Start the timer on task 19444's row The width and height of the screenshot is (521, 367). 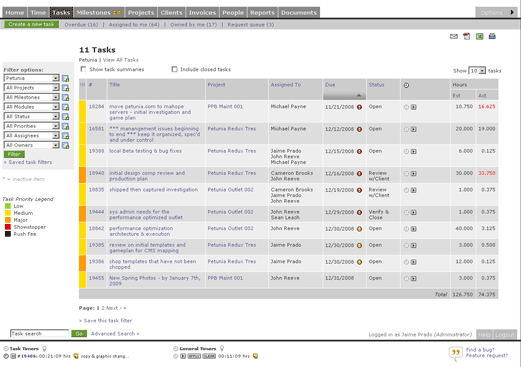(x=414, y=212)
